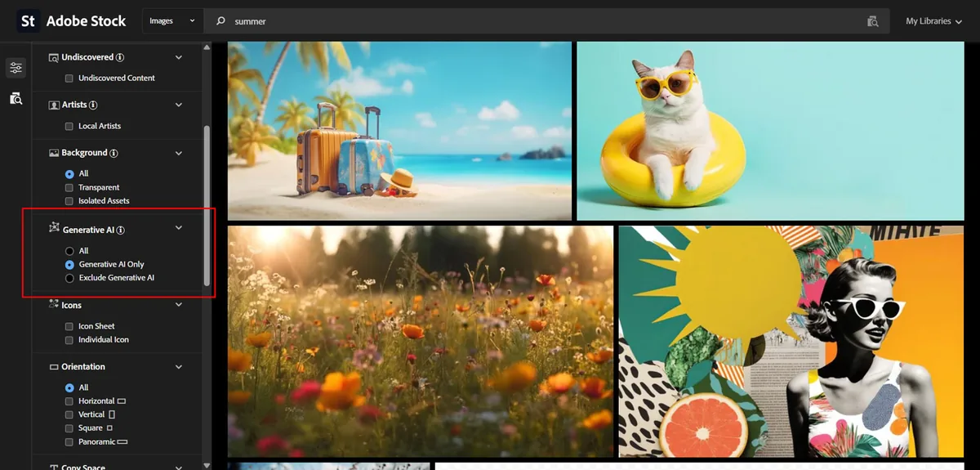
Task: Start visual search with the camera icon
Action: (x=872, y=21)
